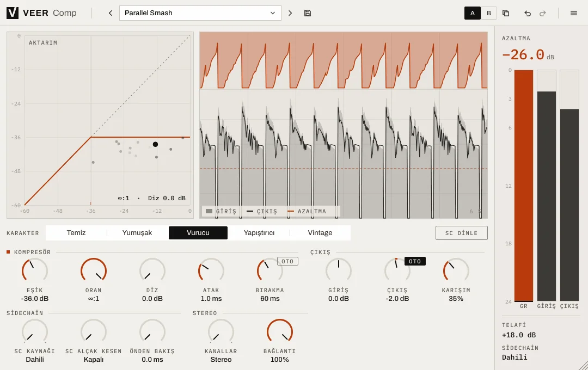Click the Bırakma release knob
The height and width of the screenshot is (370, 588).
coord(270,270)
